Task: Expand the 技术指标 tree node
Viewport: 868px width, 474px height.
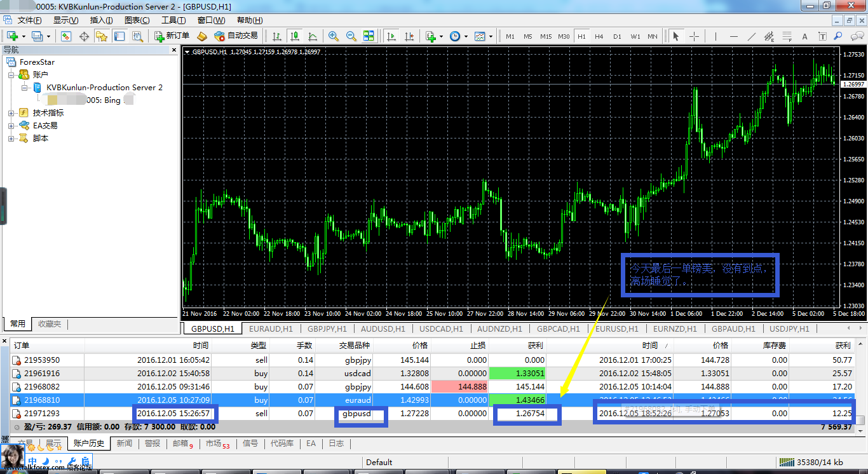Action: tap(11, 113)
